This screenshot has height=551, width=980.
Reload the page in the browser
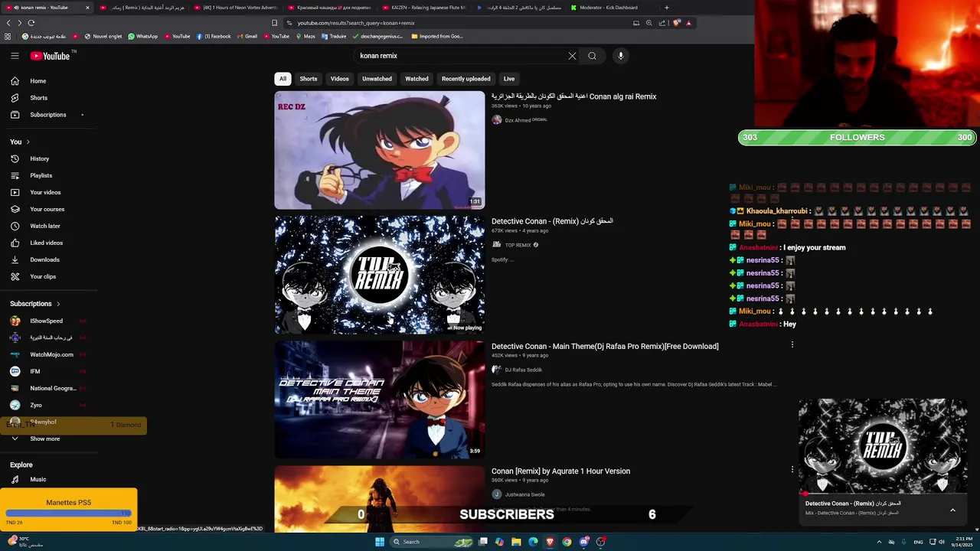pyautogui.click(x=31, y=23)
